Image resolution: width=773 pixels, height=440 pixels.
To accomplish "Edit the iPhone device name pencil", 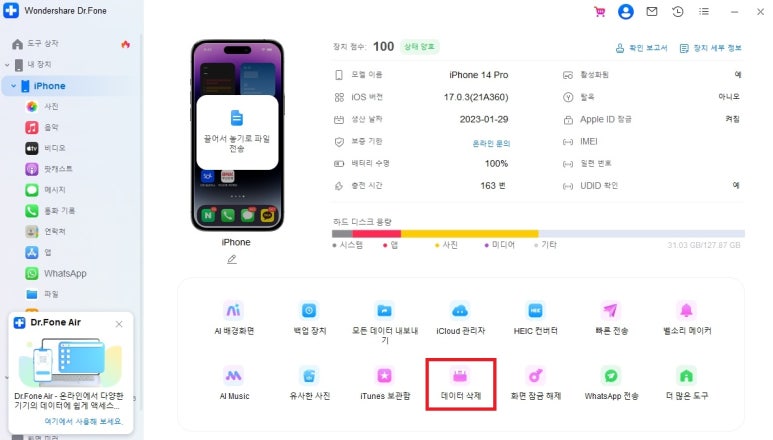I will click(x=232, y=259).
